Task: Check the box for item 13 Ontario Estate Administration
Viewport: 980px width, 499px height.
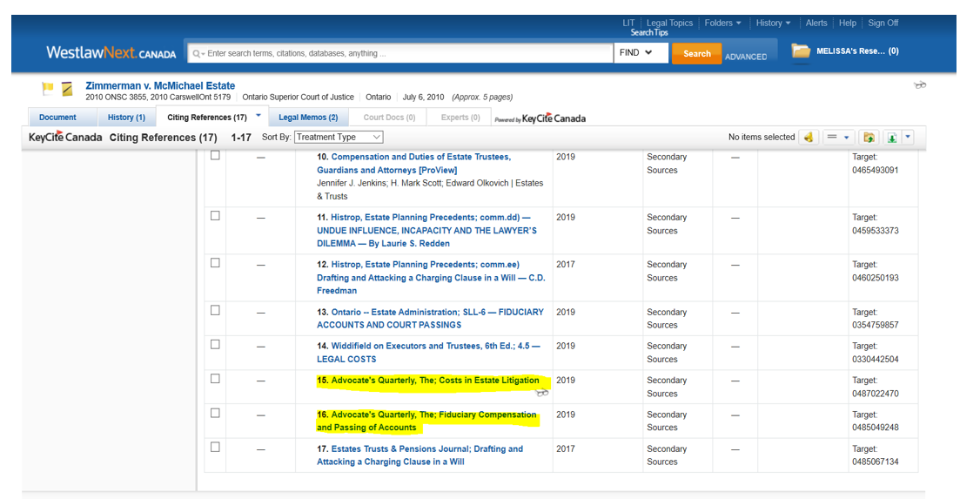Action: (215, 310)
